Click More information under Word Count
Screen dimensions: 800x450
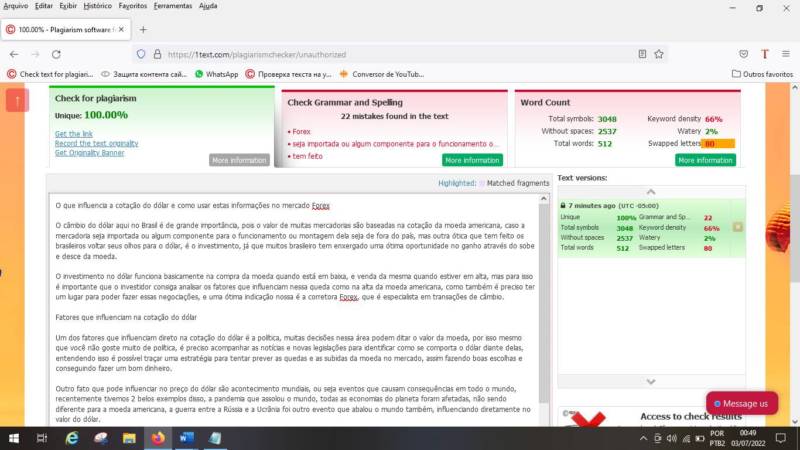[x=705, y=160]
